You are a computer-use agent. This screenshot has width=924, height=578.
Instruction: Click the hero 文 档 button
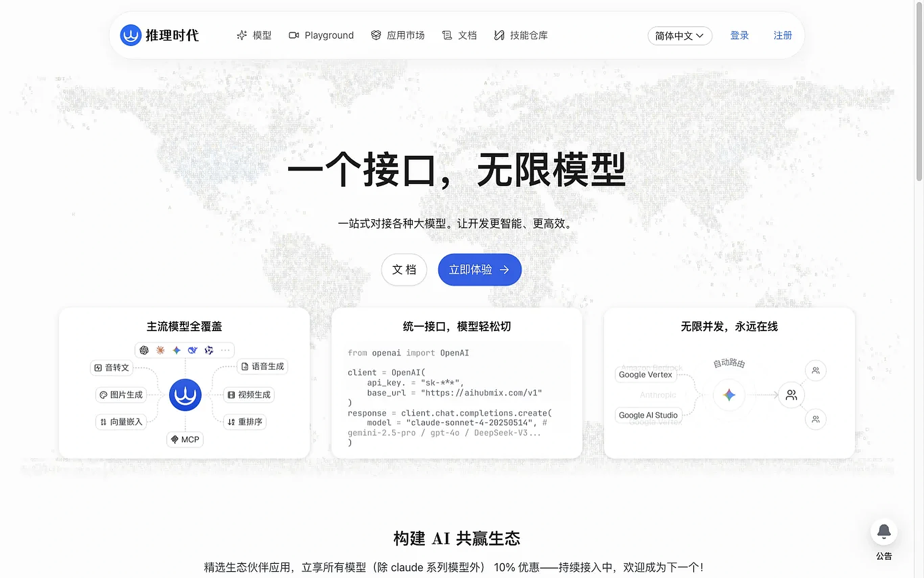click(x=404, y=269)
